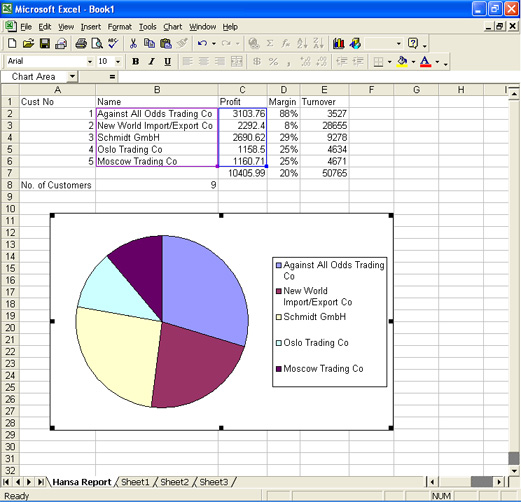Open Print Preview icon
Image resolution: width=521 pixels, height=502 pixels.
[x=97, y=43]
